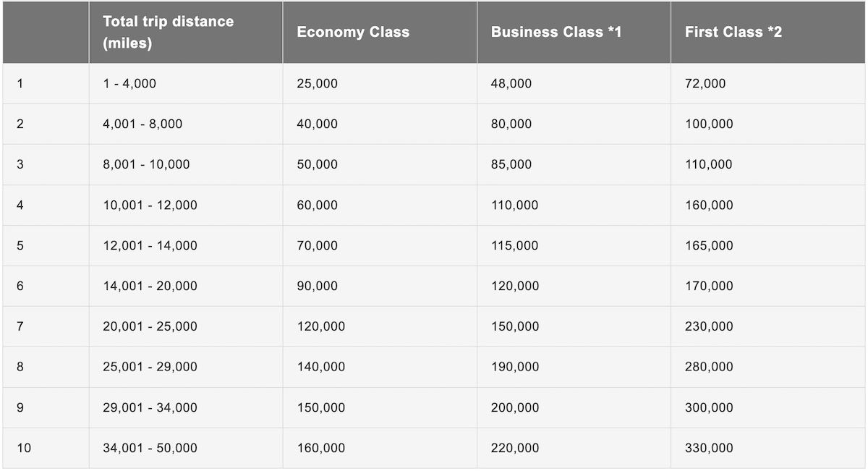Click the Business Class *1 header

(556, 32)
